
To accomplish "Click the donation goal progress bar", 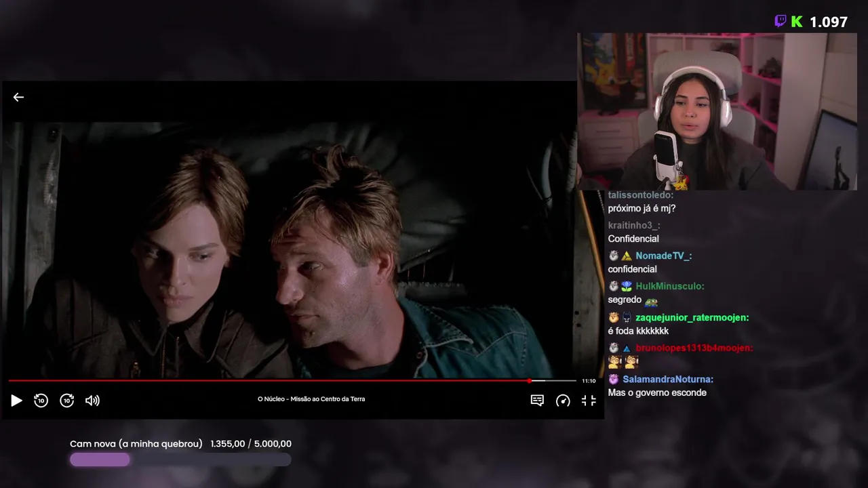I will click(x=180, y=460).
